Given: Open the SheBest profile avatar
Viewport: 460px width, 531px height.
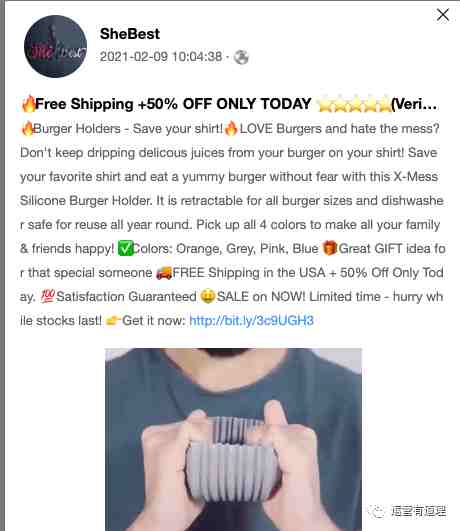Looking at the screenshot, I should [56, 46].
